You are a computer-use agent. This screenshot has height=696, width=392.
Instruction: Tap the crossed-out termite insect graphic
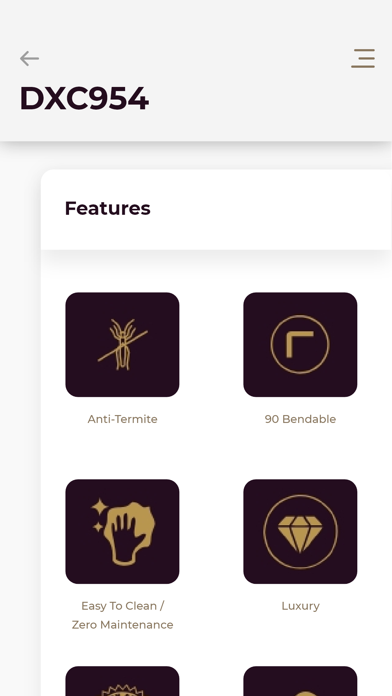pyautogui.click(x=123, y=344)
